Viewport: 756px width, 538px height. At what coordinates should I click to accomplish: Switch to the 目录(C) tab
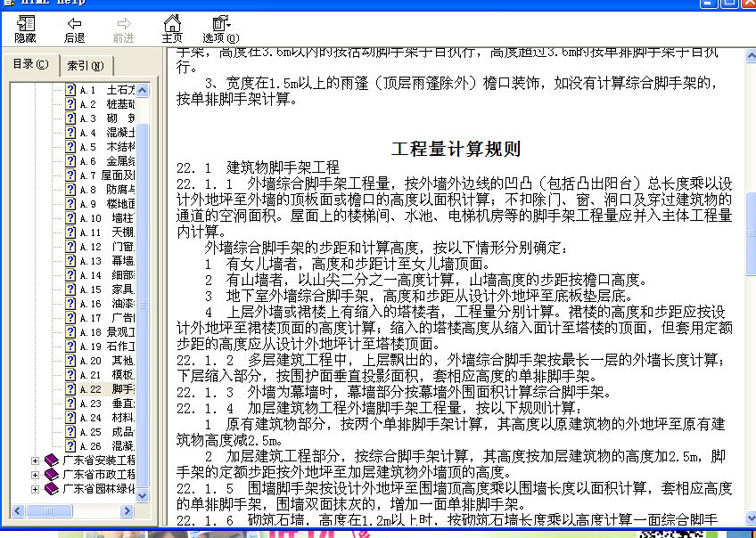pos(30,64)
